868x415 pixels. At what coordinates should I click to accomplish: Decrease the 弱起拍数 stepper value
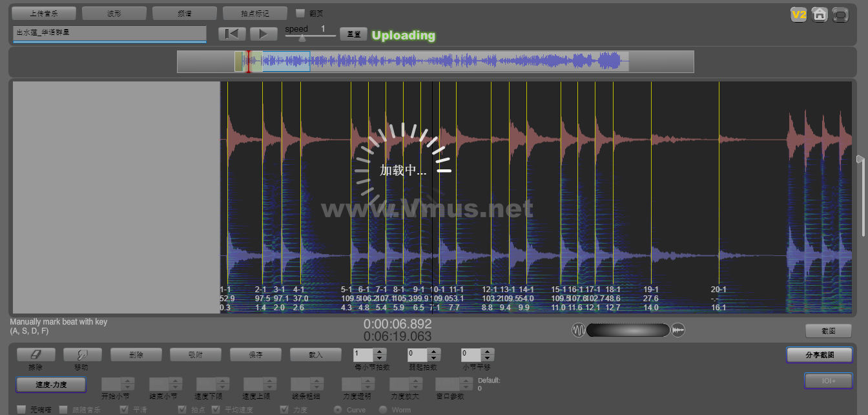[433, 357]
